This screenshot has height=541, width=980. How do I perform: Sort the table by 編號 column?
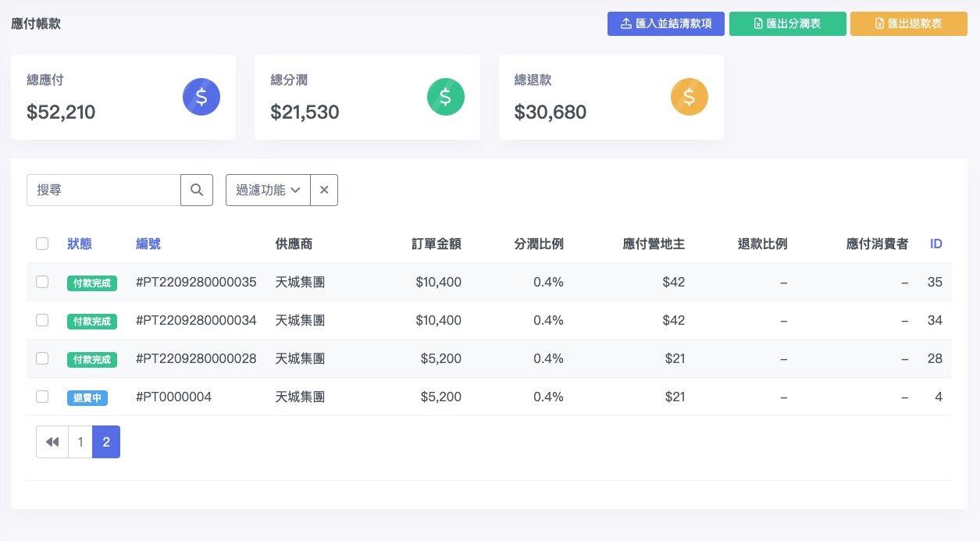point(148,244)
